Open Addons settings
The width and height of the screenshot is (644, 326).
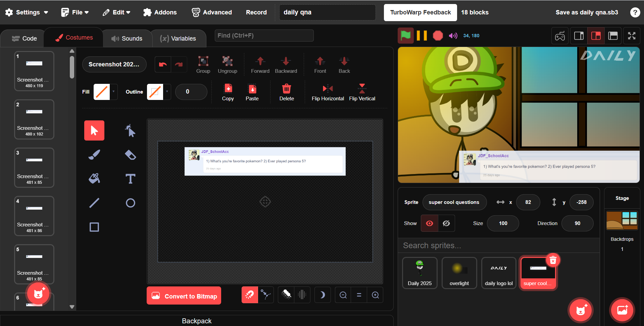[x=160, y=12]
